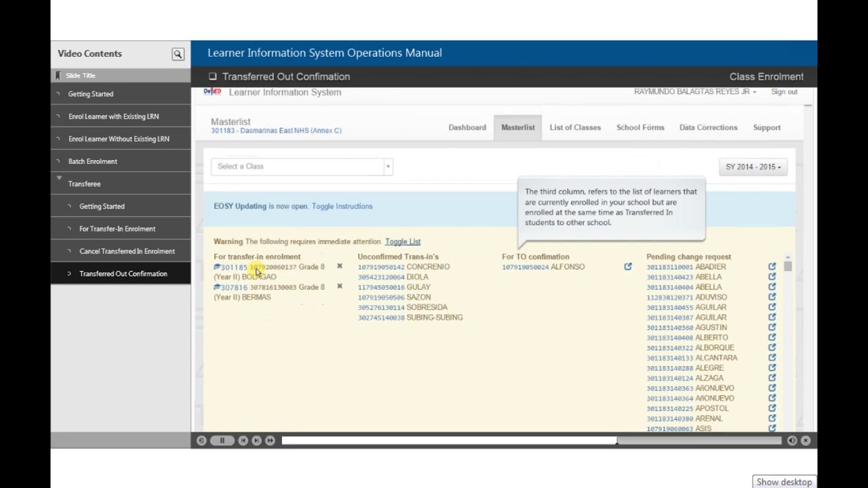Go to the Dashboard tab
The image size is (868, 488).
pos(467,127)
